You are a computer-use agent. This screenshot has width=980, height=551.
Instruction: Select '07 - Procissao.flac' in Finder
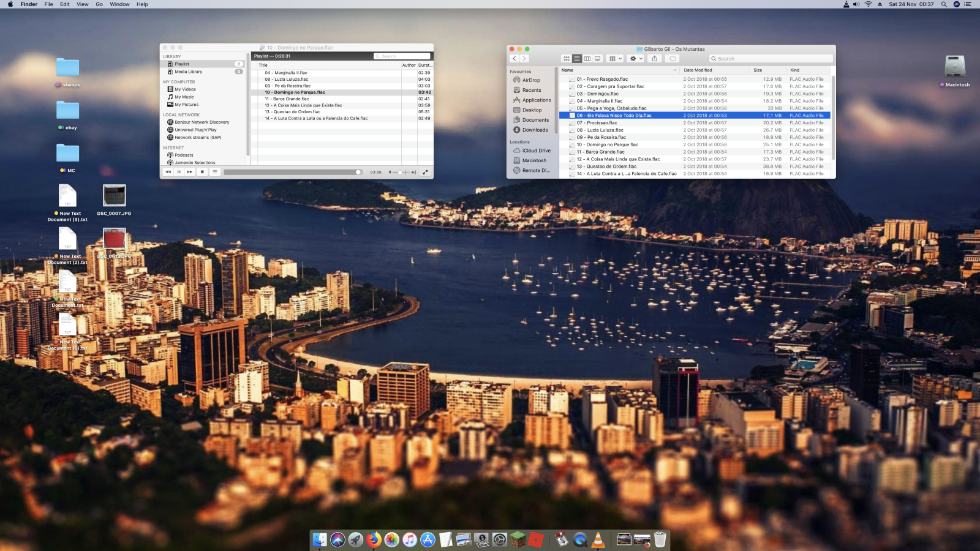pyautogui.click(x=695, y=122)
